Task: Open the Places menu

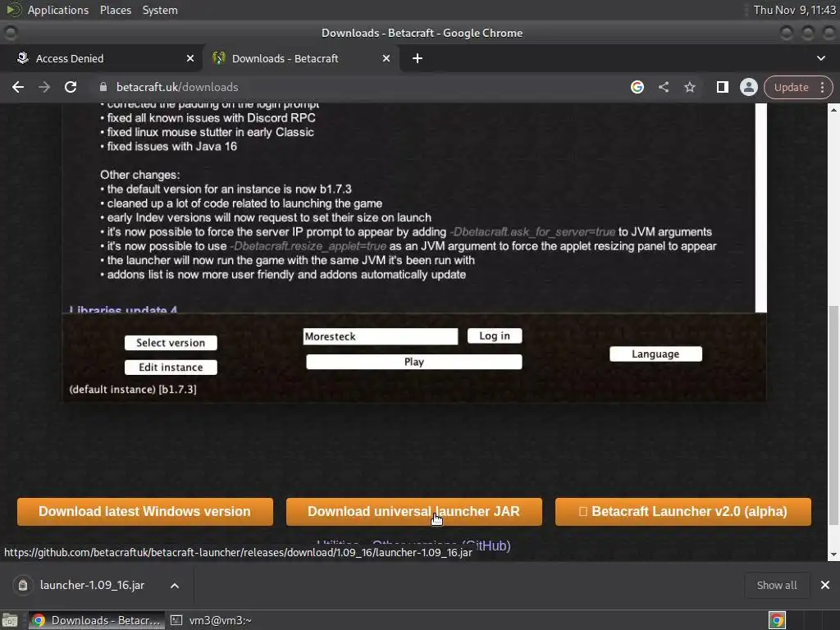Action: [116, 10]
